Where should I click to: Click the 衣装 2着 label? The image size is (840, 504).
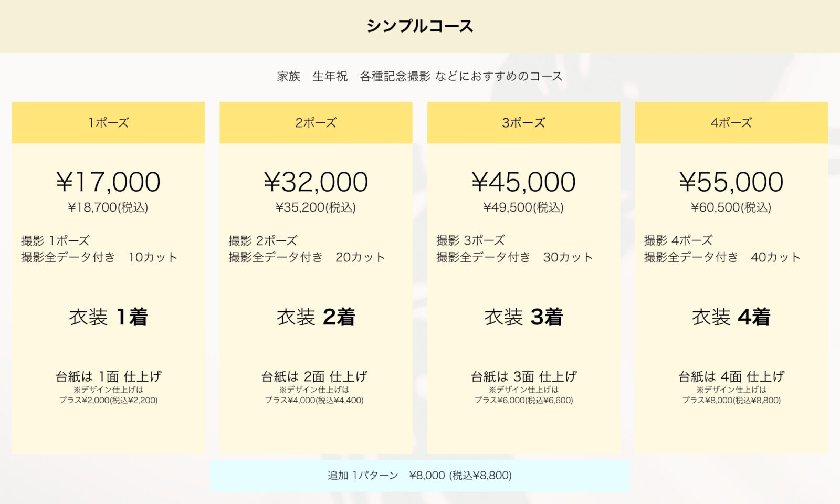tap(316, 317)
